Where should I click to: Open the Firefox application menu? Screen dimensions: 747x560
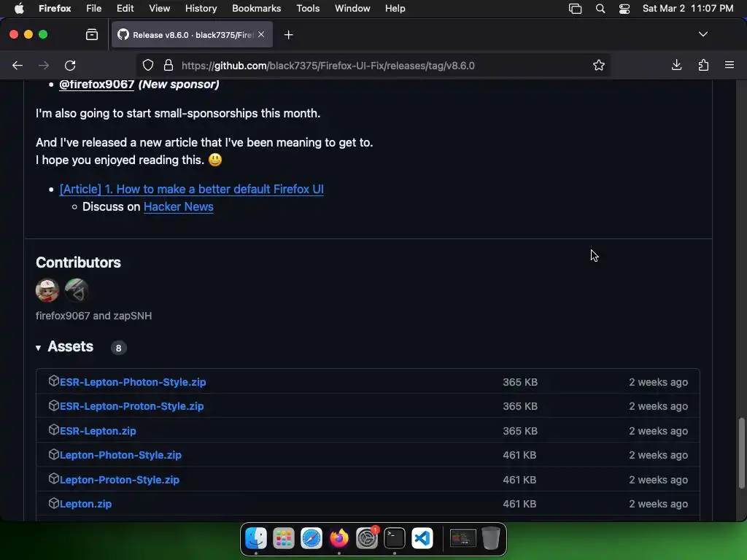click(55, 9)
